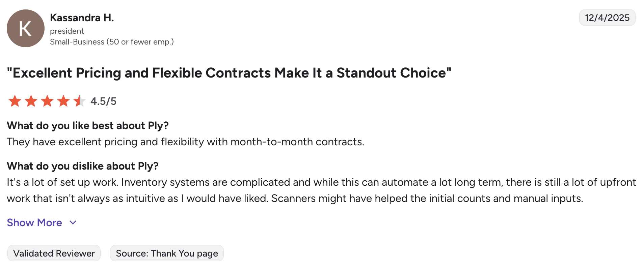Select the Source: Thank You page tag

pyautogui.click(x=167, y=253)
